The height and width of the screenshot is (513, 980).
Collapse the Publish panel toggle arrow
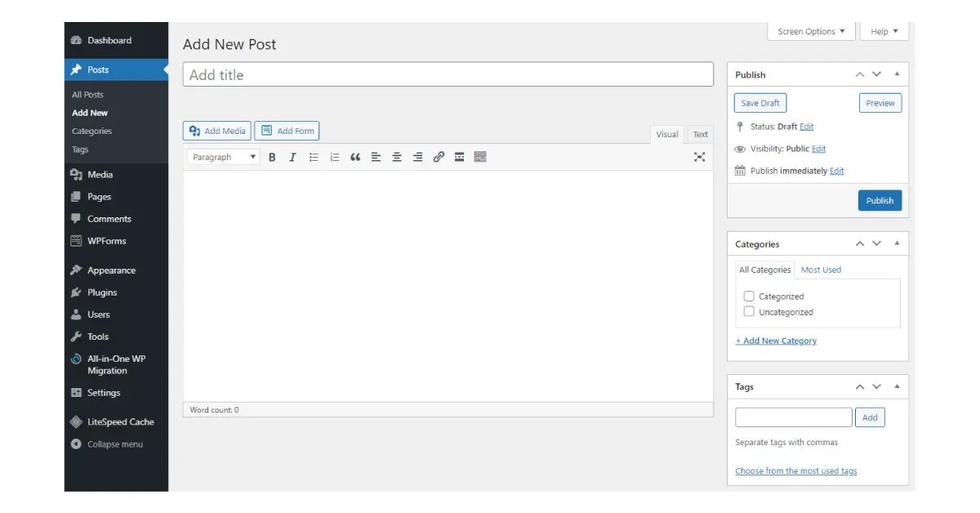(897, 74)
